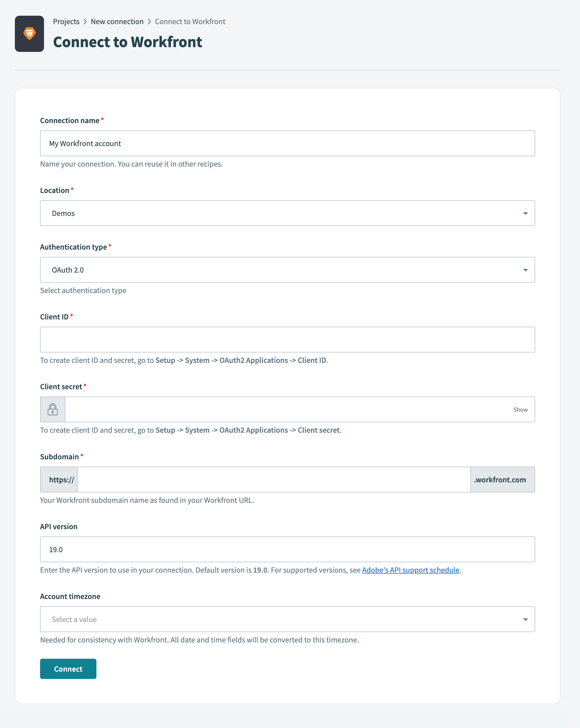
Task: Click the Connection name input field
Action: [x=287, y=143]
